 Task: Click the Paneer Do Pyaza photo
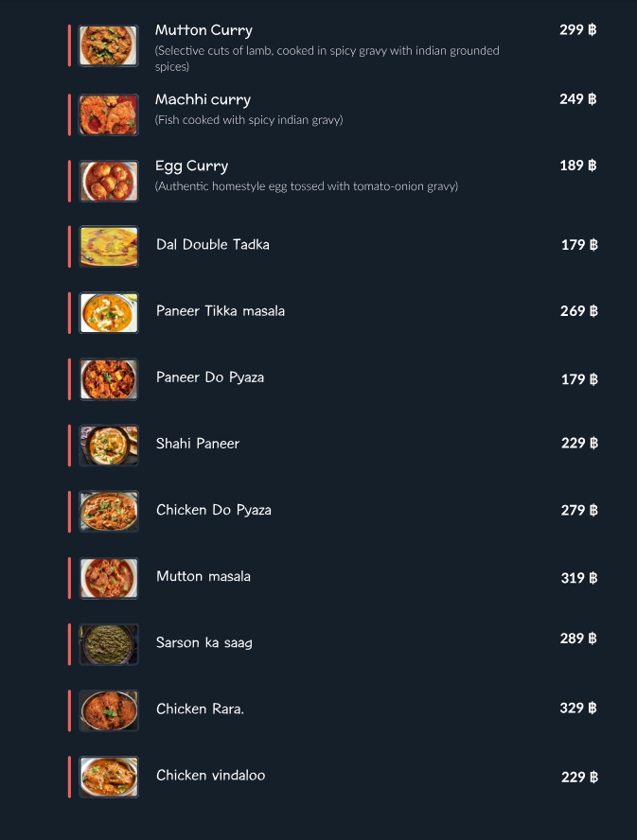109,379
